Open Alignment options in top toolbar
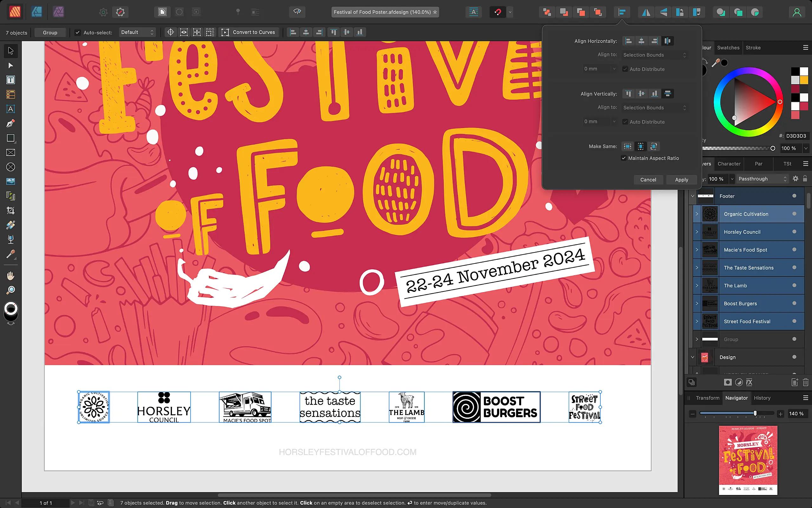This screenshot has height=508, width=812. point(622,12)
